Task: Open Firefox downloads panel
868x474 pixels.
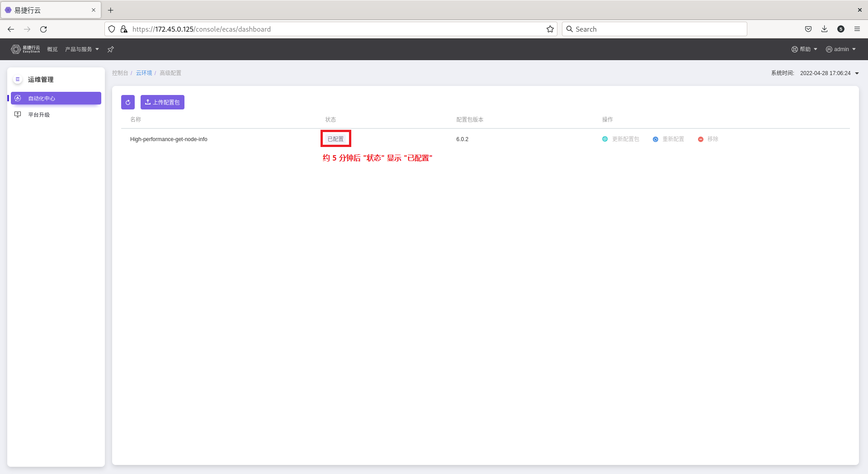Action: (x=825, y=29)
